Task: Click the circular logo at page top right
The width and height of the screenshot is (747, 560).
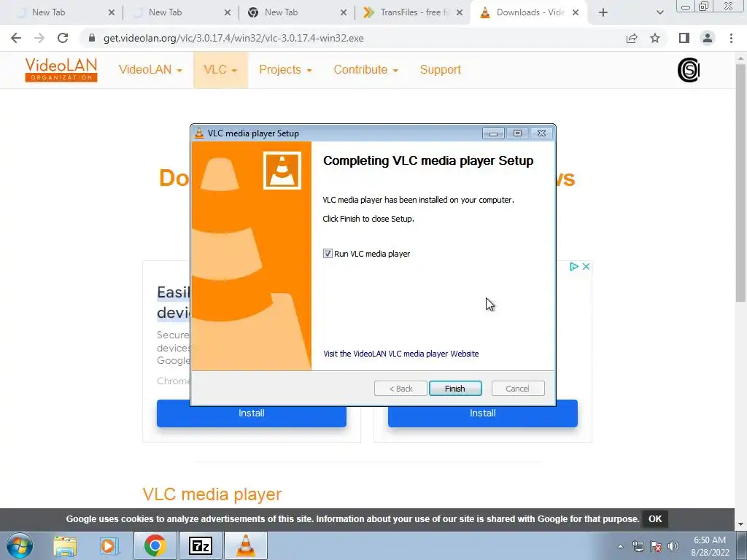Action: click(x=689, y=70)
